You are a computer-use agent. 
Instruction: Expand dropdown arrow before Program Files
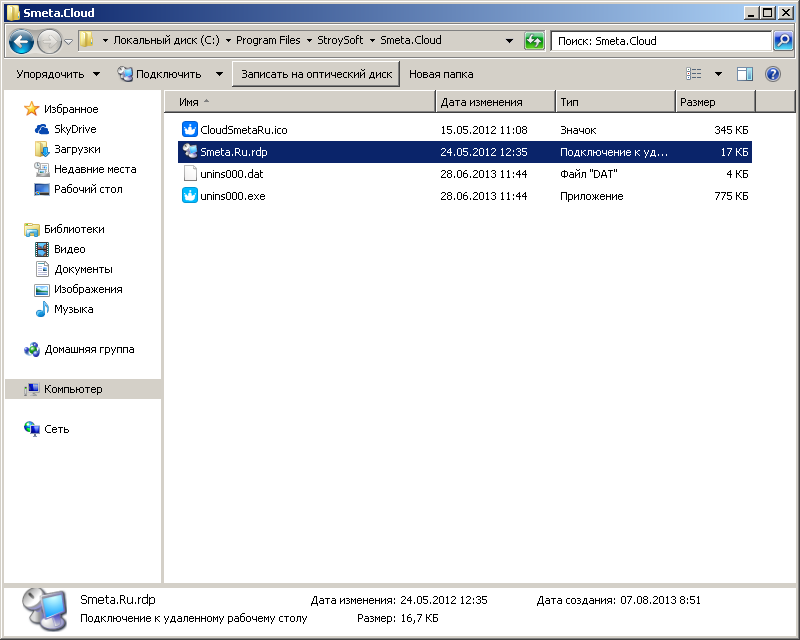(228, 40)
